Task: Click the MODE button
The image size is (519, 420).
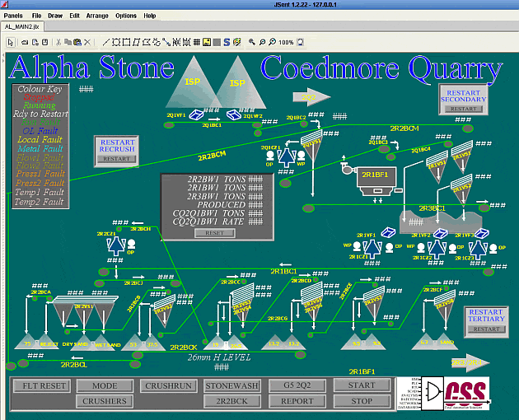Action: click(x=105, y=386)
